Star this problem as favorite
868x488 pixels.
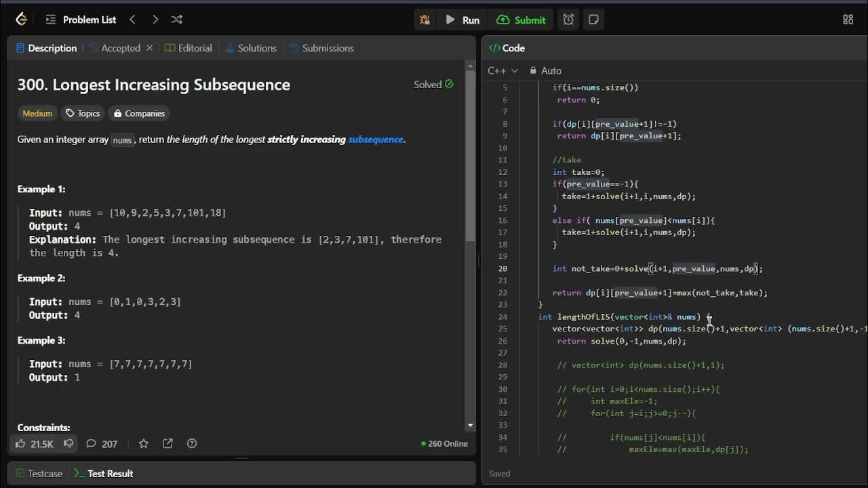144,443
